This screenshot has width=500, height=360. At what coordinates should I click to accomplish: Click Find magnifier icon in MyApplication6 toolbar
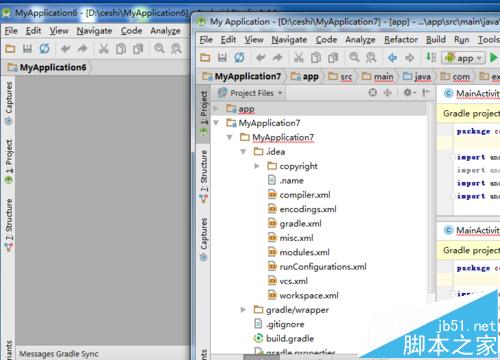159,49
